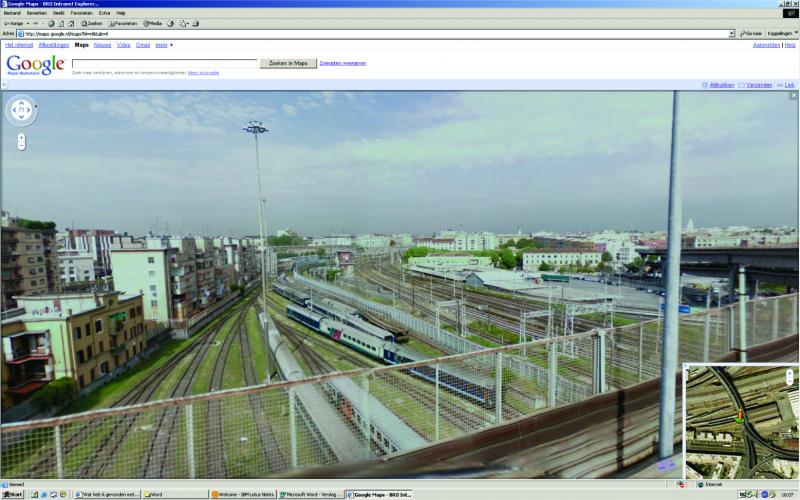This screenshot has width=800, height=500.
Task: Click the Aanmelden sign-in link
Action: point(766,45)
